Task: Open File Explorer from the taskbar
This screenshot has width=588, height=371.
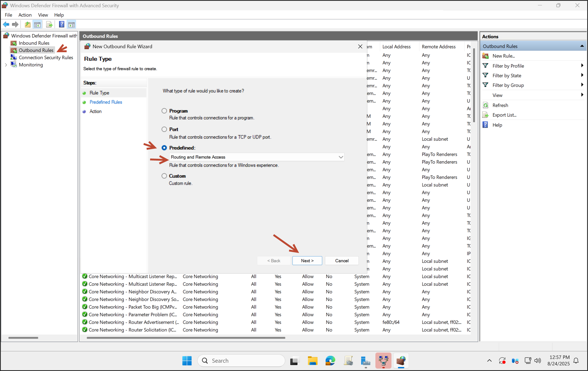Action: click(312, 361)
